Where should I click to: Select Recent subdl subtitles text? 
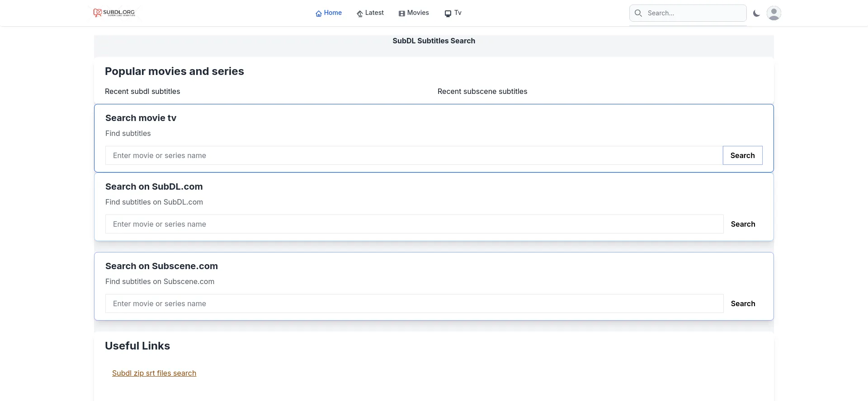(142, 91)
